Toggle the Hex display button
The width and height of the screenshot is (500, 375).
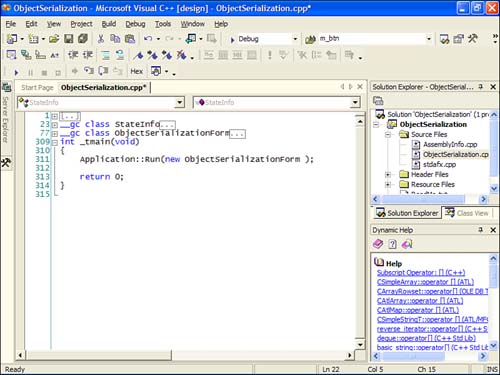pyautogui.click(x=136, y=71)
